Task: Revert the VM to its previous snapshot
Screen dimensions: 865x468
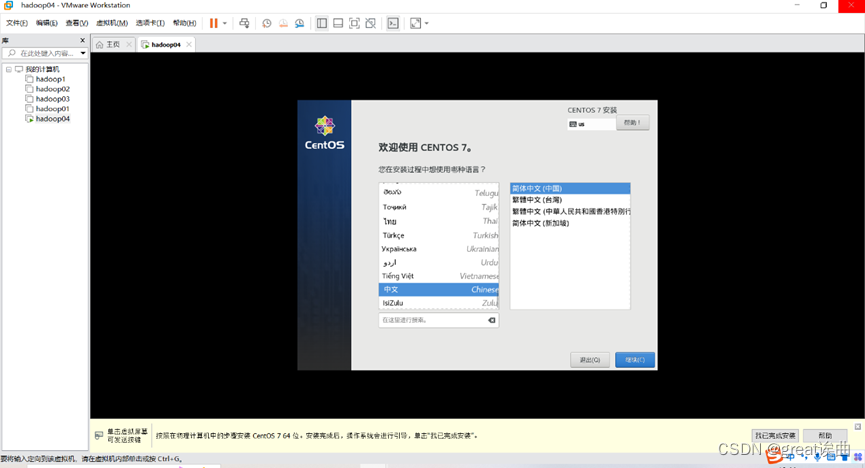Action: click(x=283, y=23)
